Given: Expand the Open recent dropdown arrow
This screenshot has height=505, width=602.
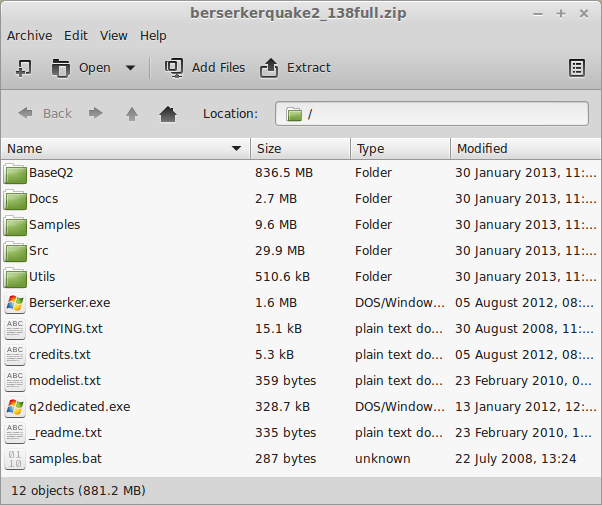Looking at the screenshot, I should (130, 68).
